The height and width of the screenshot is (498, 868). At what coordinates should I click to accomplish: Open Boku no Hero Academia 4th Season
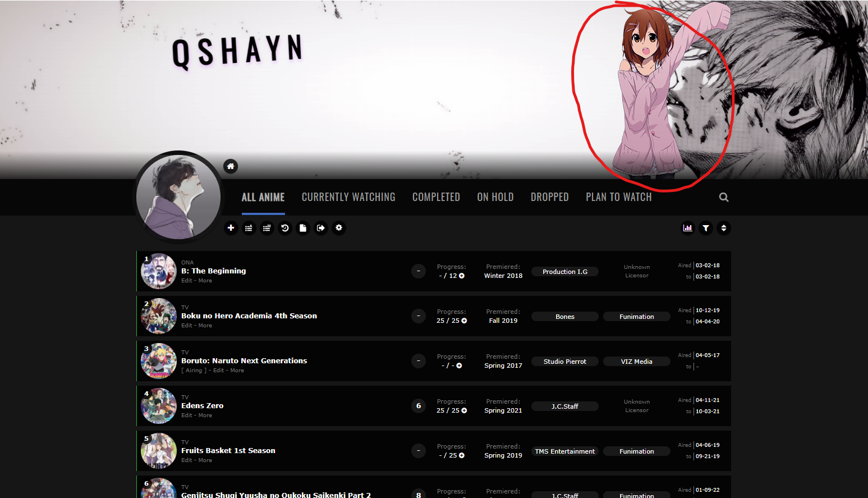click(x=249, y=316)
